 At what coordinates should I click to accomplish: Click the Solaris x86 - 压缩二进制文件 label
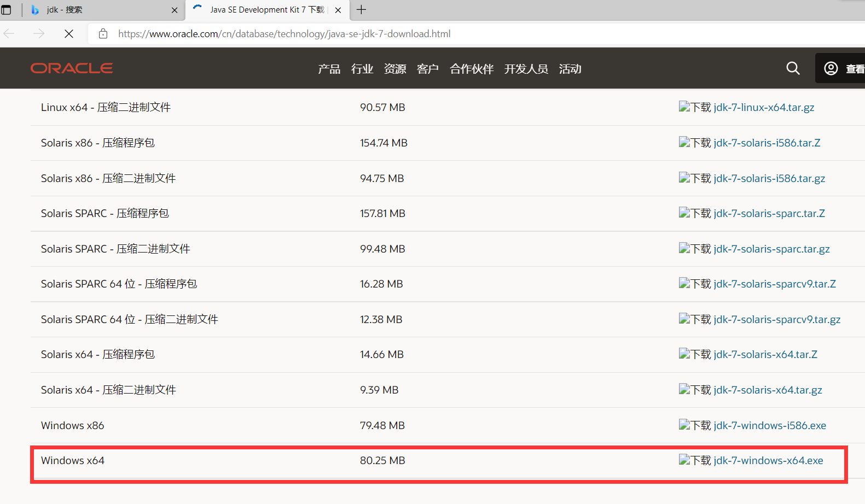pos(108,179)
